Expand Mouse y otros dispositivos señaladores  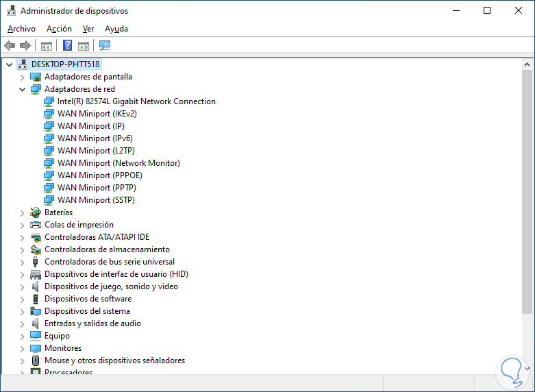[x=22, y=361]
